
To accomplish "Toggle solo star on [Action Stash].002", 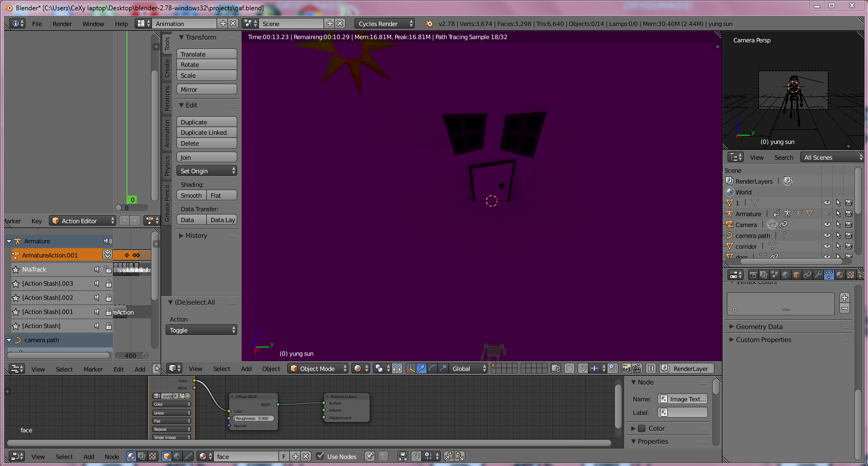I will [16, 298].
